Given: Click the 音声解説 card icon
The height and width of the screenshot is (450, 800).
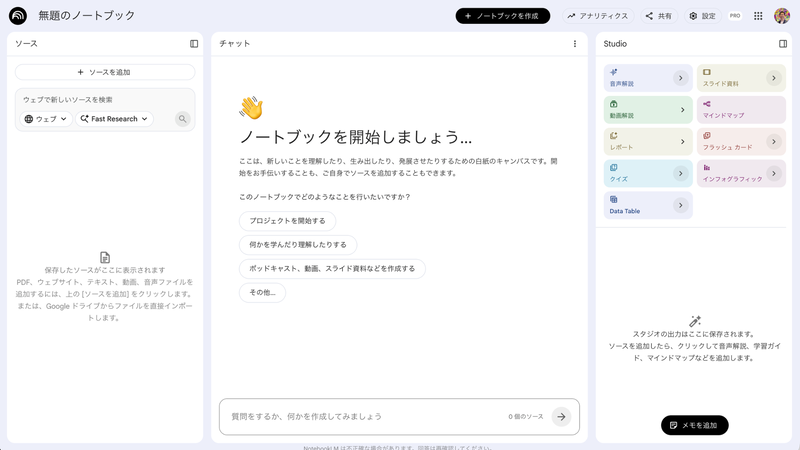Looking at the screenshot, I should coord(614,72).
